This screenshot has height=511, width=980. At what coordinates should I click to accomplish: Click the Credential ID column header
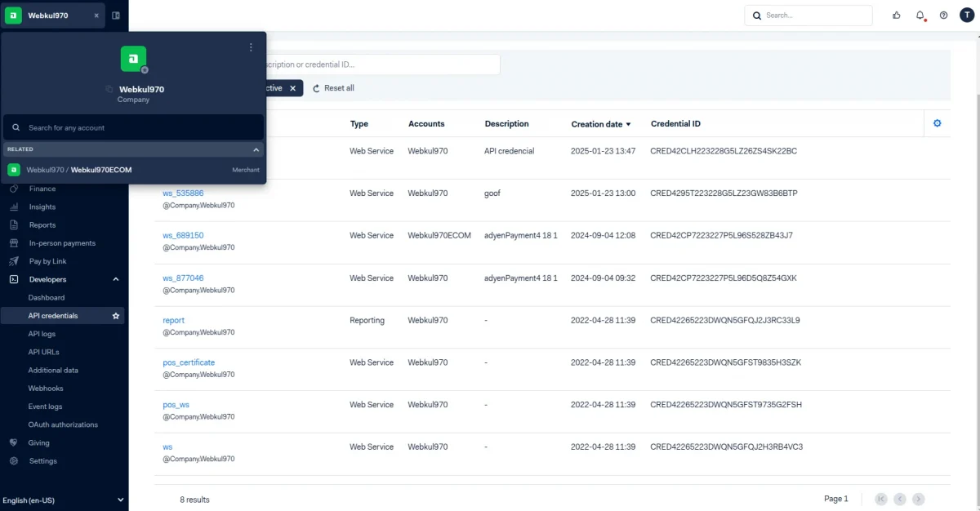point(675,124)
